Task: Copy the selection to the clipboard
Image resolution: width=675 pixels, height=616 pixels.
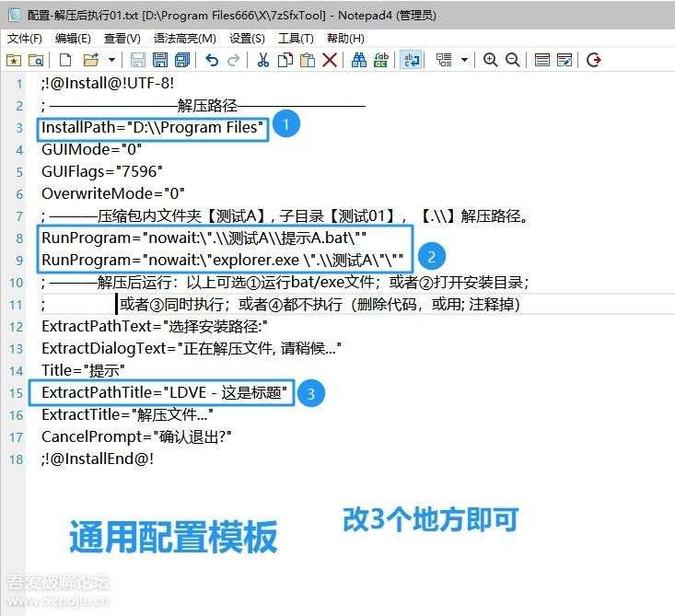Action: [x=285, y=60]
